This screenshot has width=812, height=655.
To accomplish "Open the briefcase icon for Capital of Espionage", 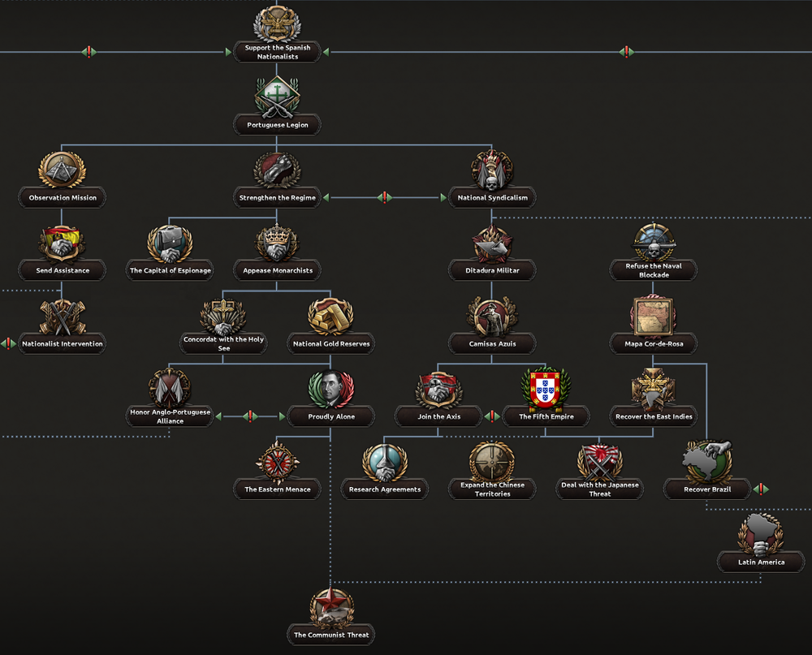I will [170, 243].
